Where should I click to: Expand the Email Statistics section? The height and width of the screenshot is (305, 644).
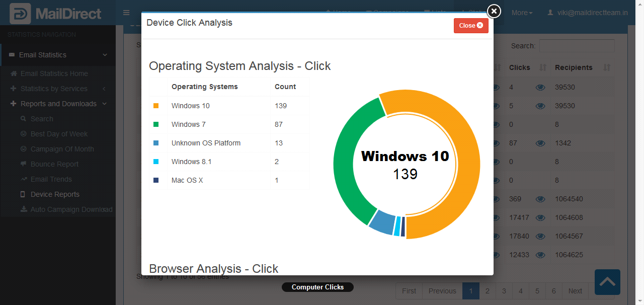click(58, 55)
